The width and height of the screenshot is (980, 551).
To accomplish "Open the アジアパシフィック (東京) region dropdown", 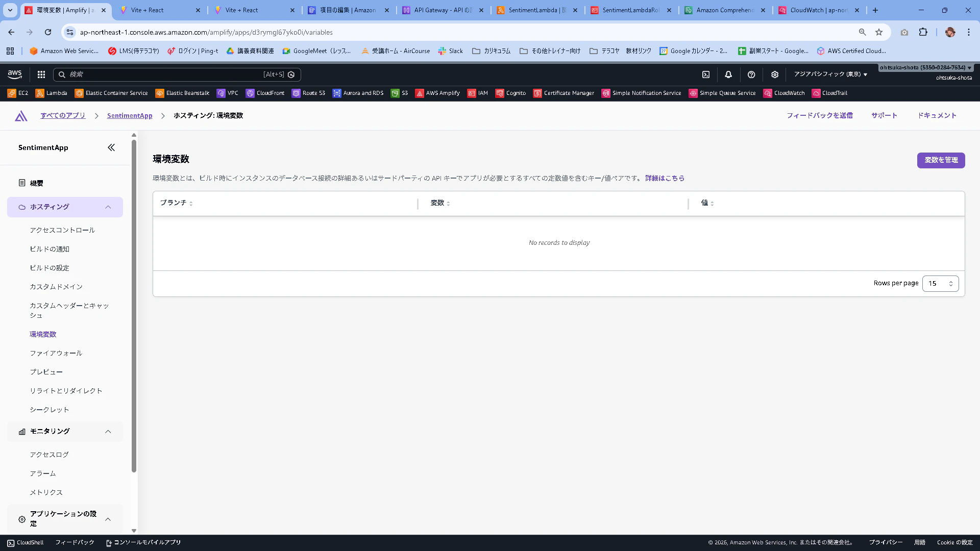I will pos(830,74).
